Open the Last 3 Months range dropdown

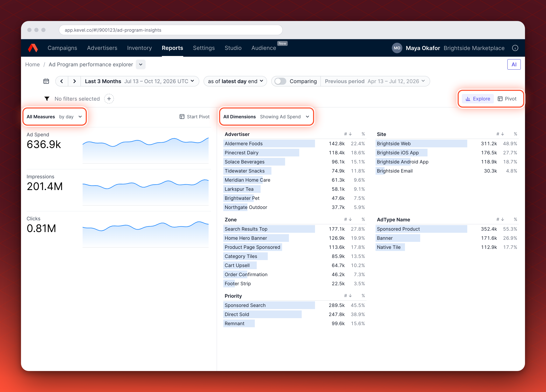pos(140,81)
